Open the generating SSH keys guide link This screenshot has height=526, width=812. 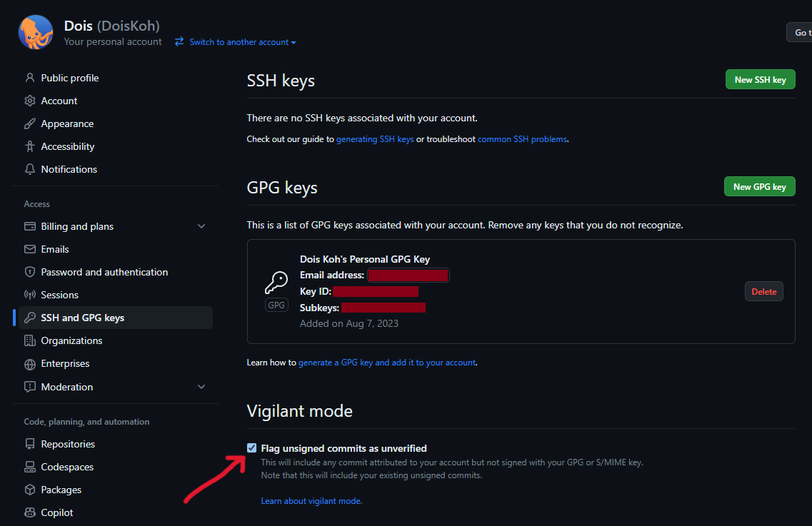pos(375,138)
